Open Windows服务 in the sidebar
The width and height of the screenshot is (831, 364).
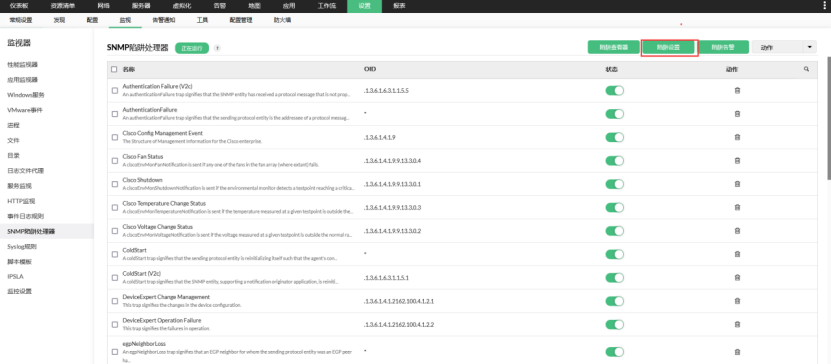pyautogui.click(x=26, y=95)
